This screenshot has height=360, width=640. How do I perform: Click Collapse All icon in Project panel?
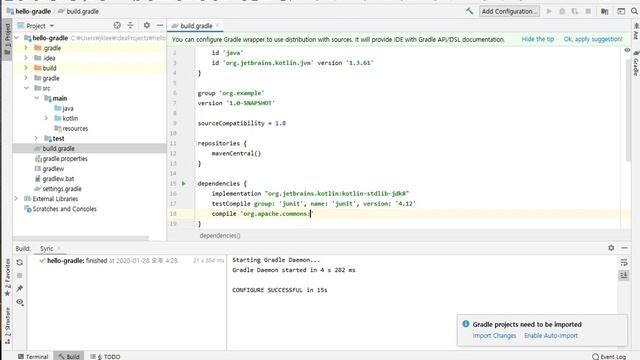(130, 25)
